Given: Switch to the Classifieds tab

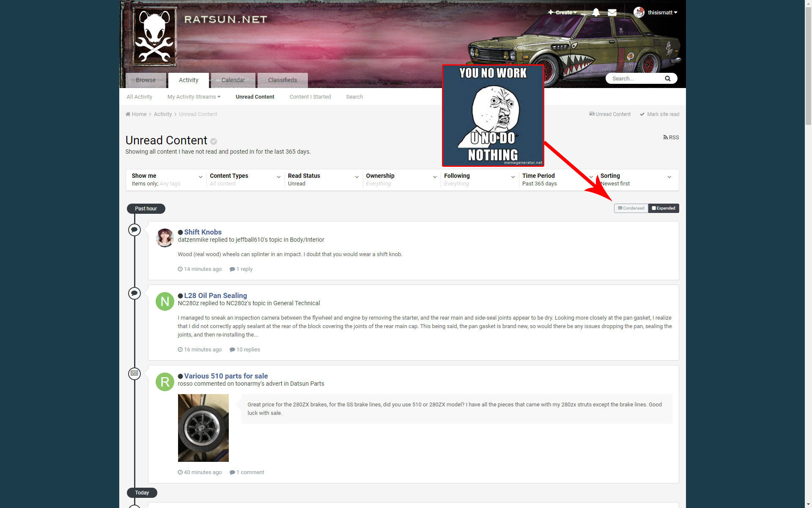Looking at the screenshot, I should pyautogui.click(x=282, y=80).
